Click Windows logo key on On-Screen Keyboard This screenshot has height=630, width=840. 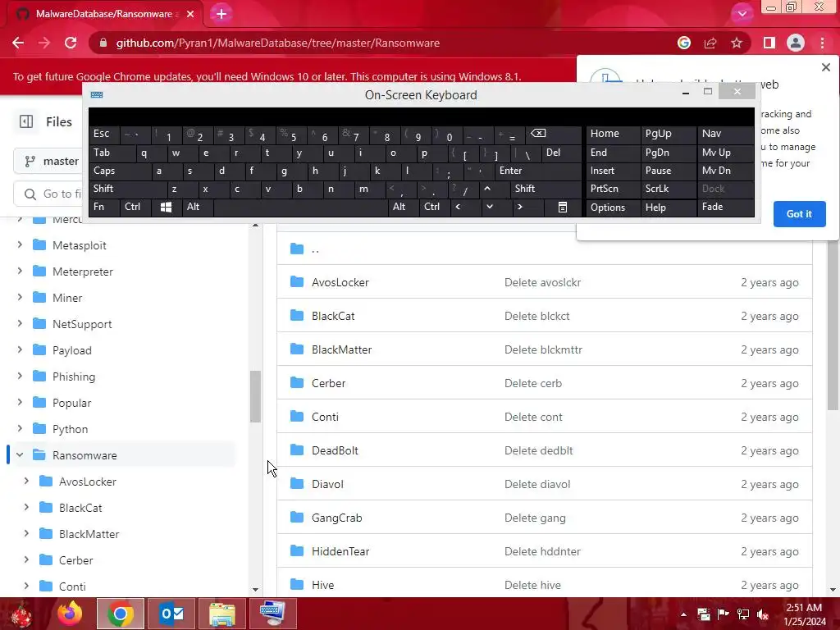pyautogui.click(x=166, y=207)
